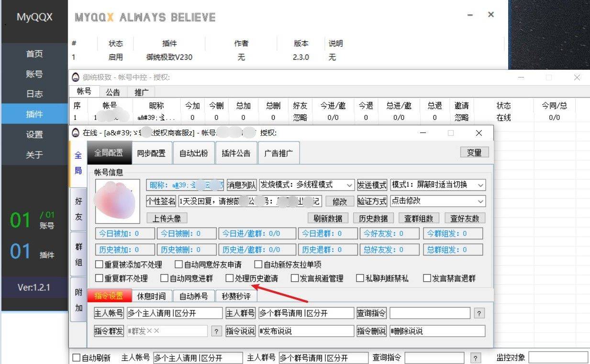Switch to the 同步配置 tab

[151, 154]
